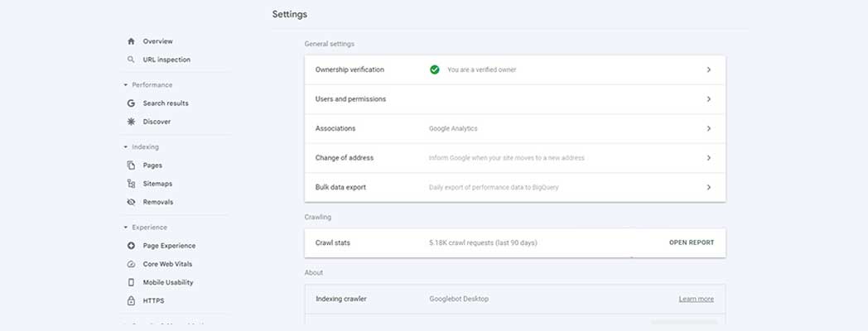Click the Discover asterisk icon
This screenshot has width=868, height=331.
131,122
